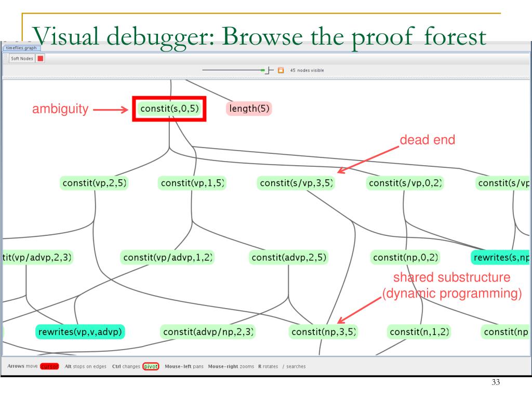This screenshot has height=399, width=532.
Task: Select node constit(s/vp,0,2)
Action: (x=405, y=183)
